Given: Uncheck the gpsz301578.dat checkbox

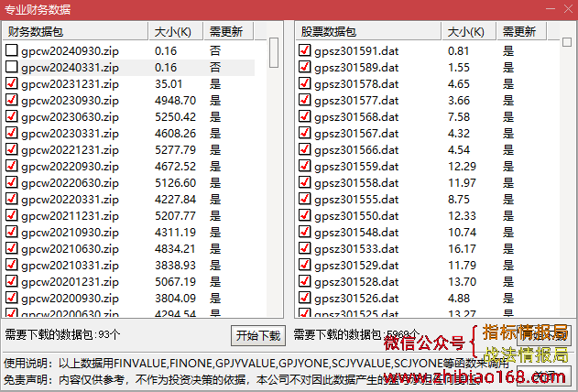Looking at the screenshot, I should coord(304,83).
